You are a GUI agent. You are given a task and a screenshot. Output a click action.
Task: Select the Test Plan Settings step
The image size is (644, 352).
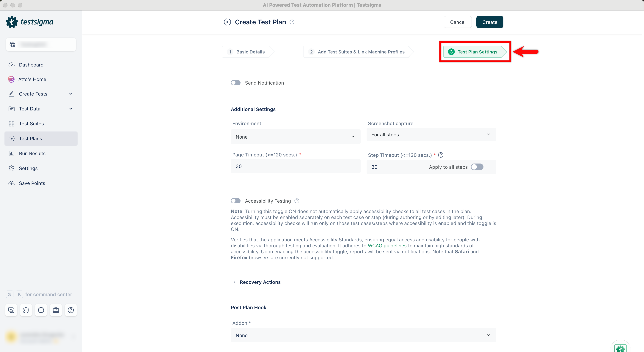point(475,52)
